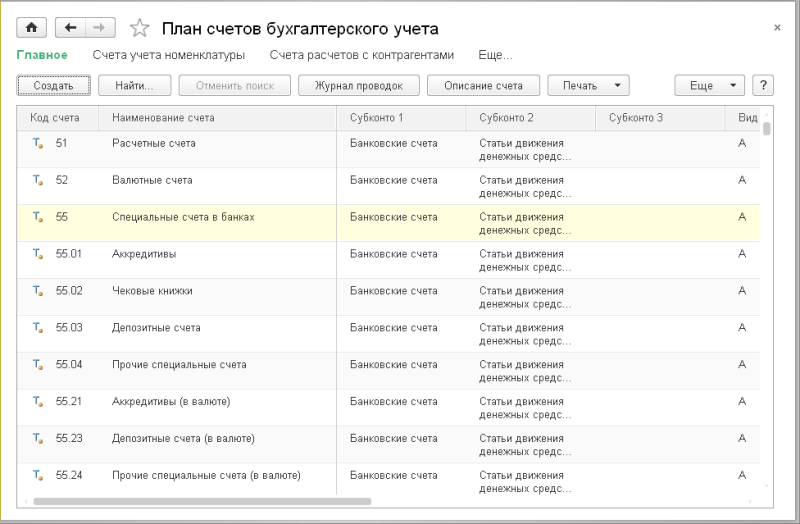Click the account icon for row 55.01

(x=39, y=254)
